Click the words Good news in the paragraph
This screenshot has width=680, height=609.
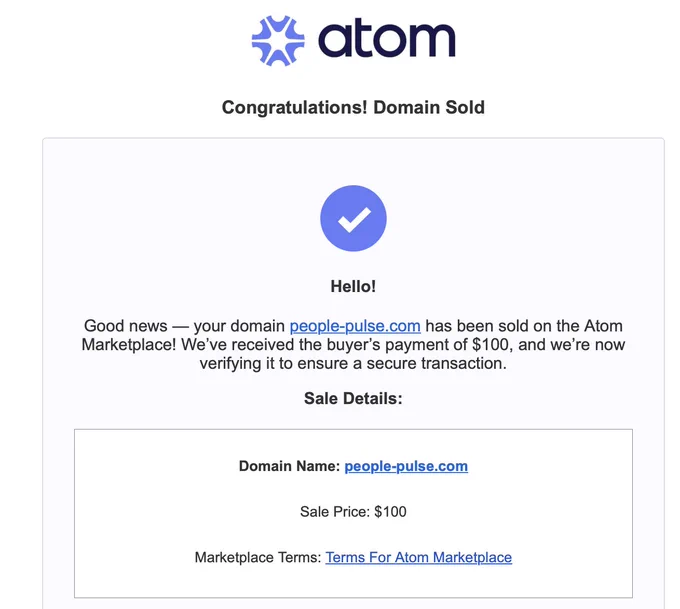[125, 326]
